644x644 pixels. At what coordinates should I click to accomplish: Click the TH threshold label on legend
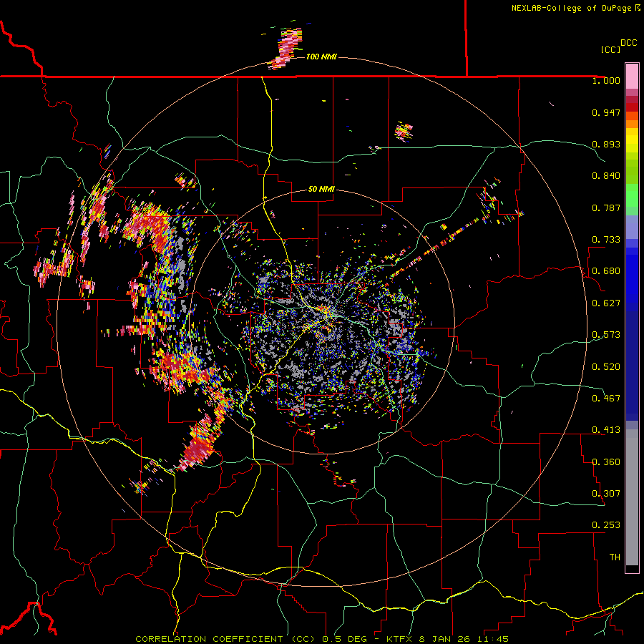615,557
